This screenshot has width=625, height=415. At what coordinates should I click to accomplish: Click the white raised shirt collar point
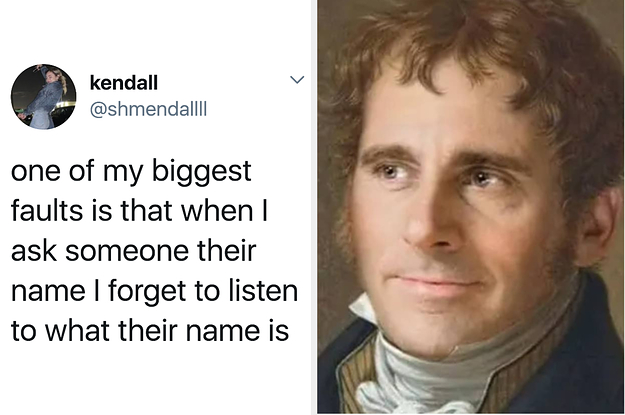point(364,308)
